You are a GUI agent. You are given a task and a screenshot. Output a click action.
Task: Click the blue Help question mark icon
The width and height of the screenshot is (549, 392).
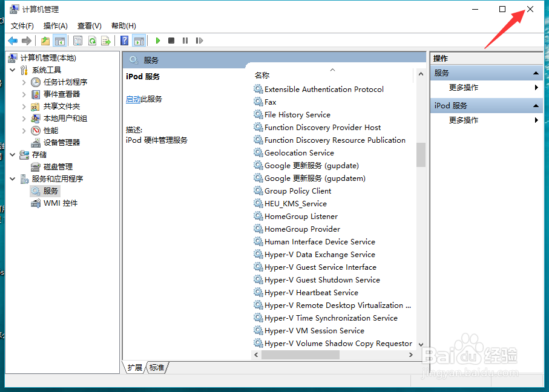124,41
